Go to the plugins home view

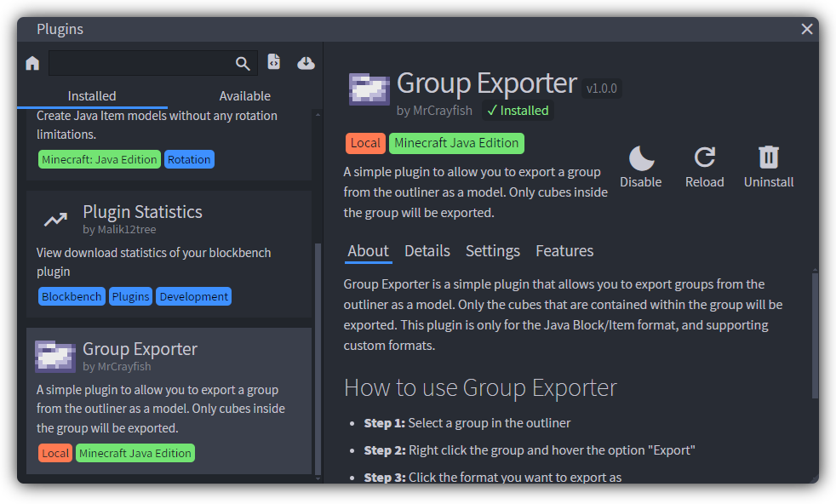click(32, 64)
